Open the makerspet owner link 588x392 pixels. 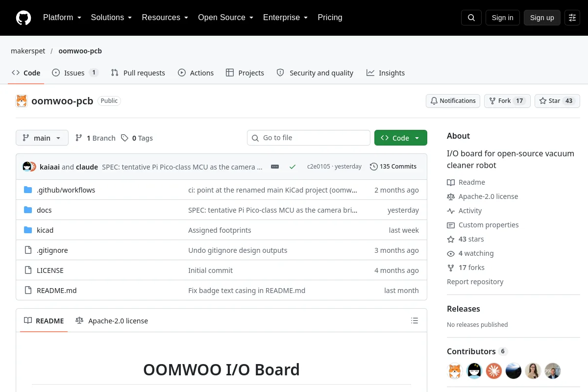pos(28,51)
